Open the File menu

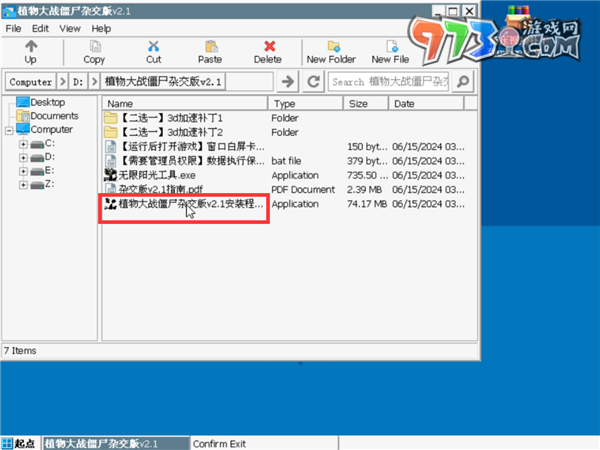tap(14, 29)
